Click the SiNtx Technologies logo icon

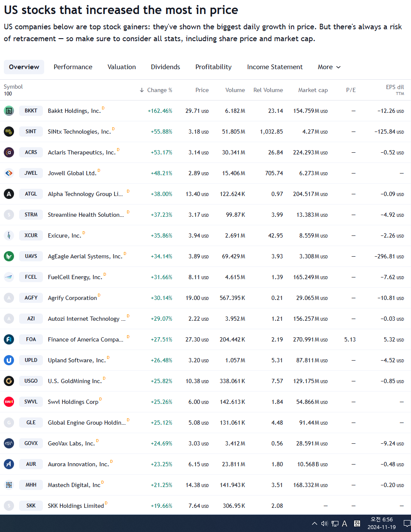[9, 132]
